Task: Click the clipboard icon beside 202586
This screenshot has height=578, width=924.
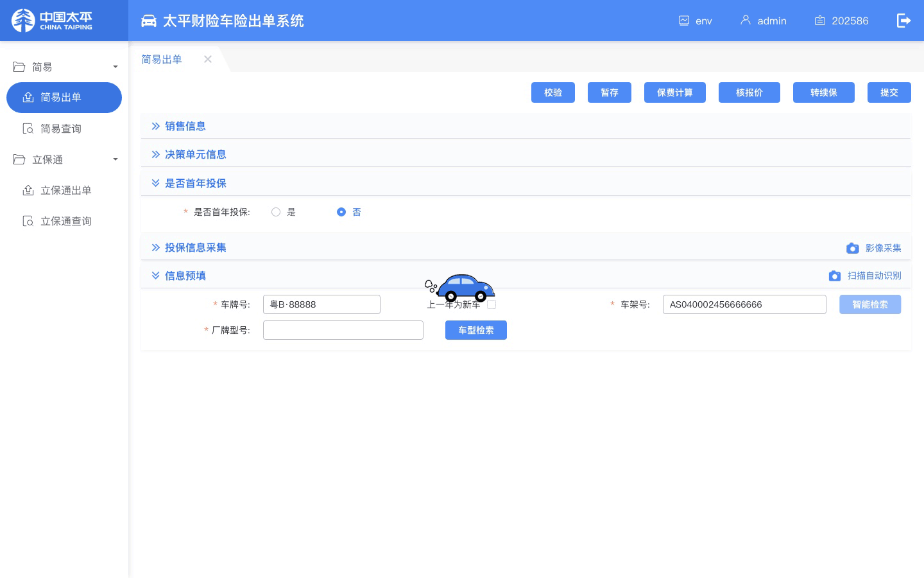Action: (x=820, y=21)
